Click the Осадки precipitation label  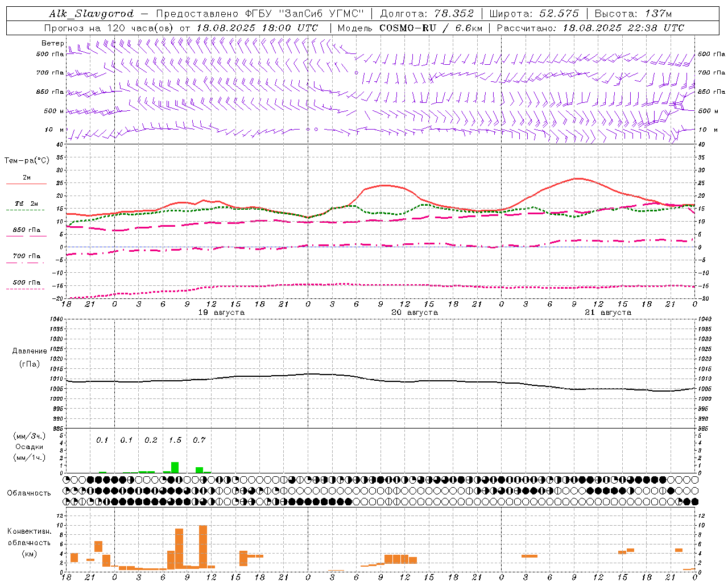[29, 447]
